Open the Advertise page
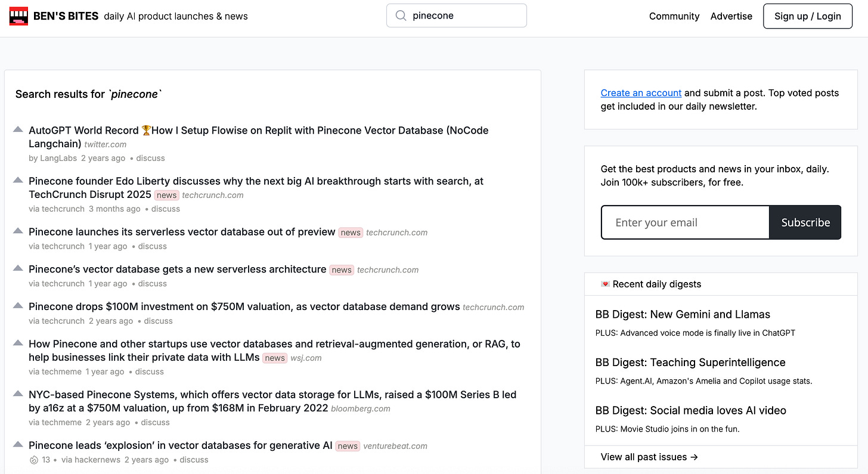 click(x=731, y=16)
